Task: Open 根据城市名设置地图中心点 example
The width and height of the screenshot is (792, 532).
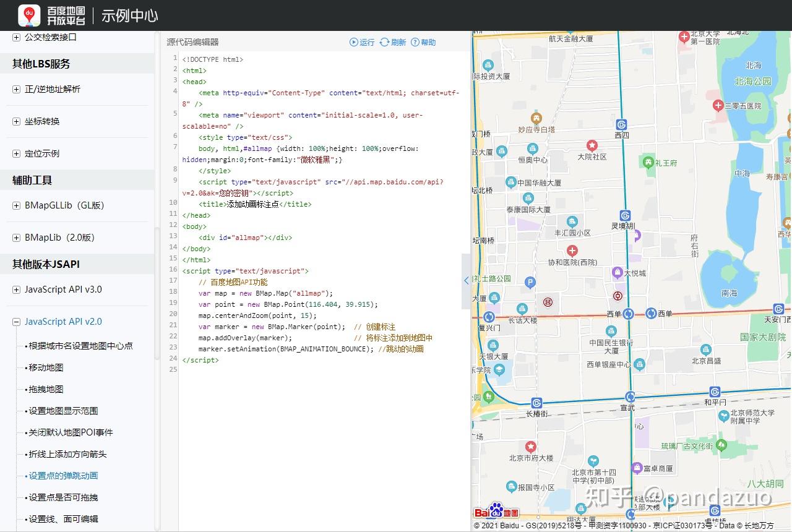Action: (x=80, y=346)
